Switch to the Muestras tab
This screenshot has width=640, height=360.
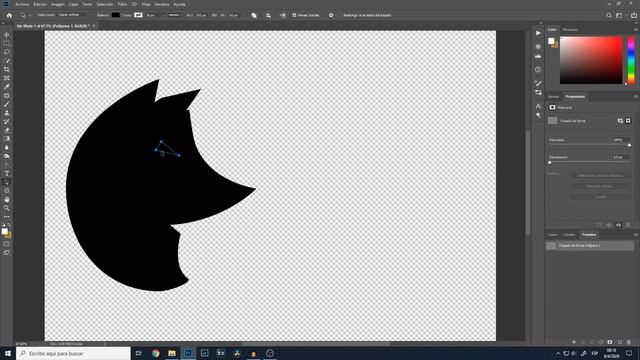[570, 29]
